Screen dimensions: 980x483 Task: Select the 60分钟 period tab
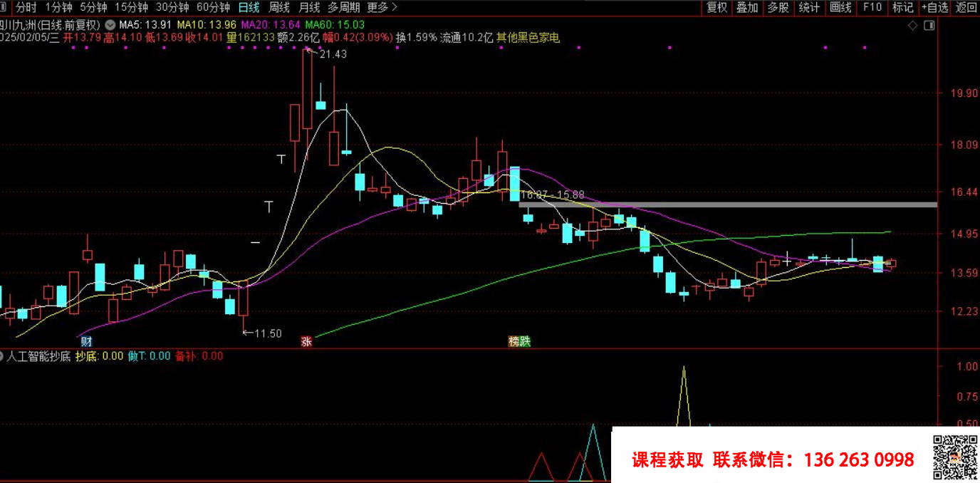click(x=213, y=7)
